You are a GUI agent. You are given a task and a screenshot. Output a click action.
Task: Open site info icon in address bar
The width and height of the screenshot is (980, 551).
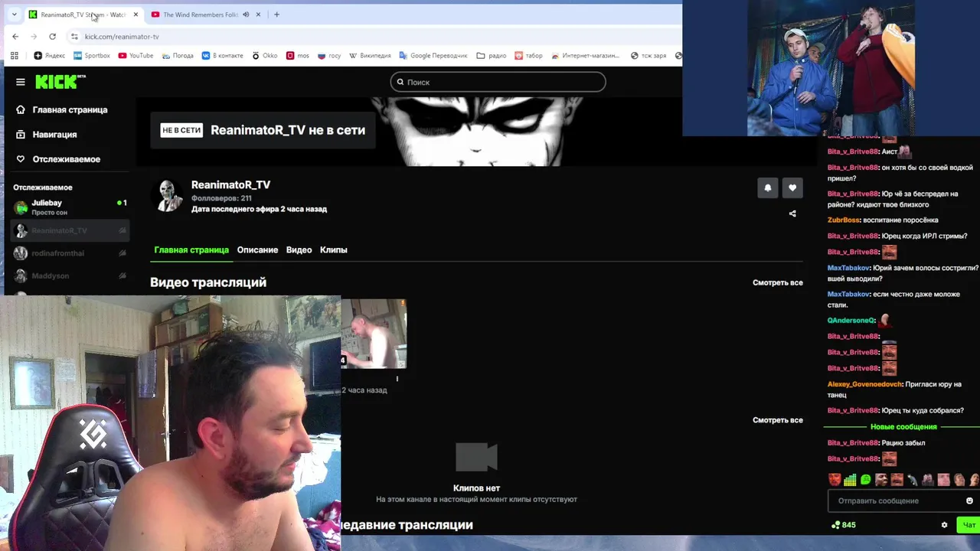(74, 37)
